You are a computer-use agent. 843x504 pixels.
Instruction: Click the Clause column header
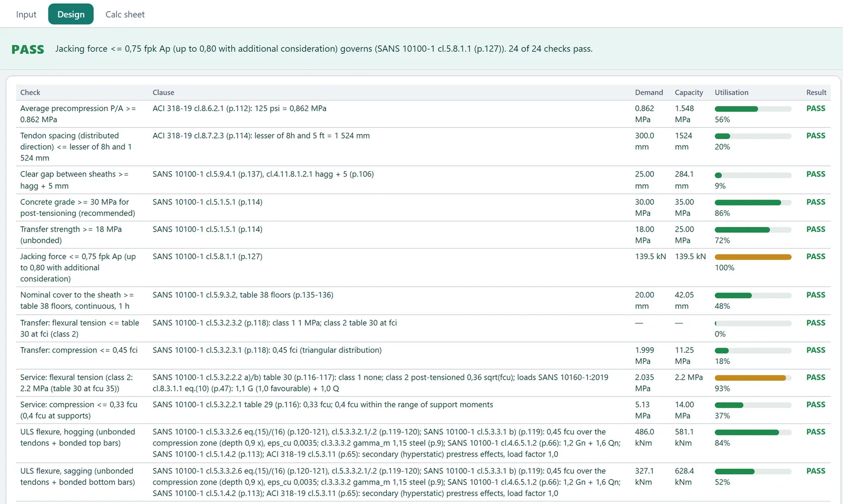(x=163, y=92)
